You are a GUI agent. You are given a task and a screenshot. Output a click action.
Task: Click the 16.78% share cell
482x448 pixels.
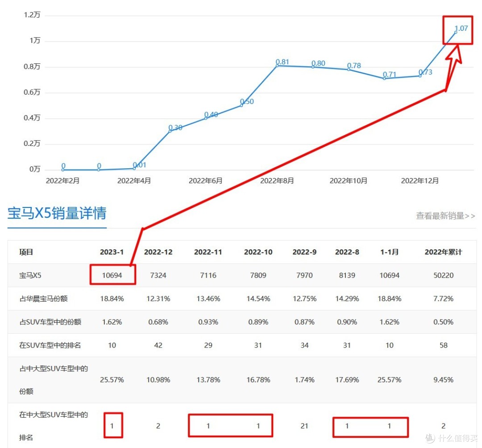coord(258,380)
